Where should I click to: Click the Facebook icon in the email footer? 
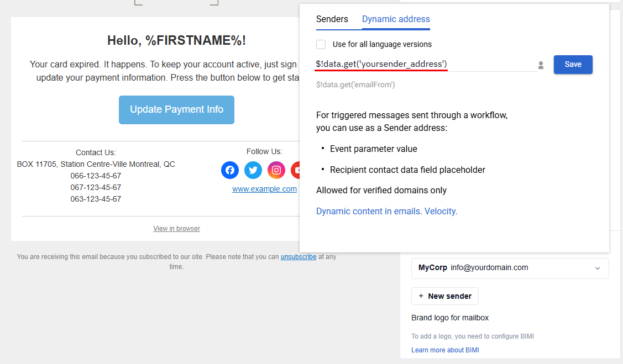tap(230, 170)
